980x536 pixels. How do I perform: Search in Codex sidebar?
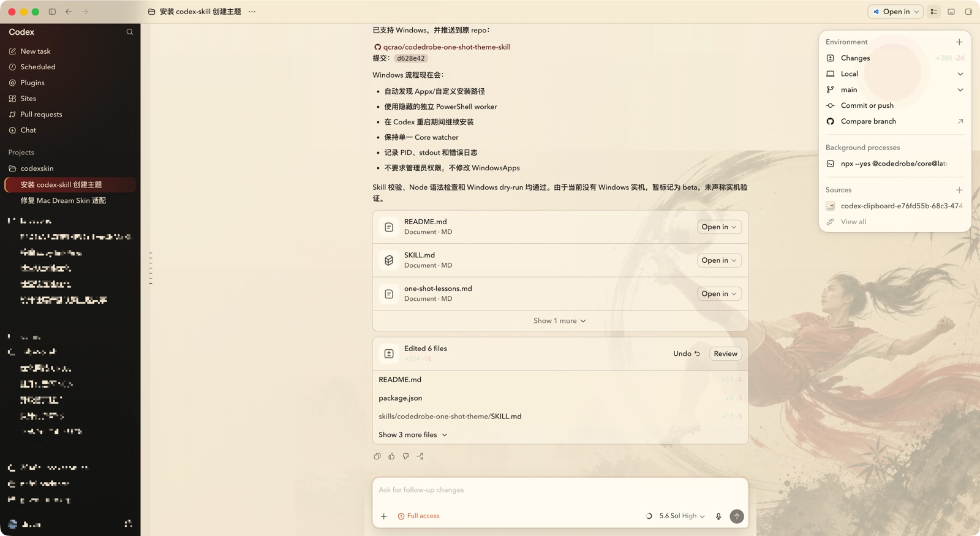pyautogui.click(x=130, y=32)
